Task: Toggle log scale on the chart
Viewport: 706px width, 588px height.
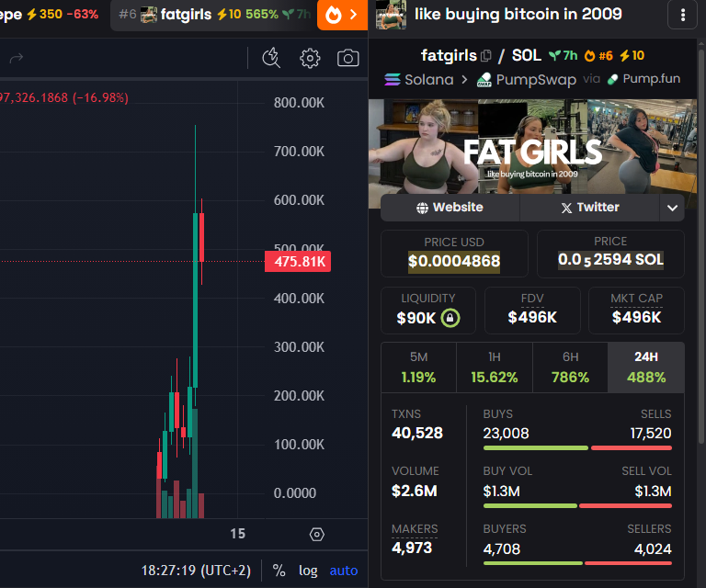Action: (x=308, y=571)
